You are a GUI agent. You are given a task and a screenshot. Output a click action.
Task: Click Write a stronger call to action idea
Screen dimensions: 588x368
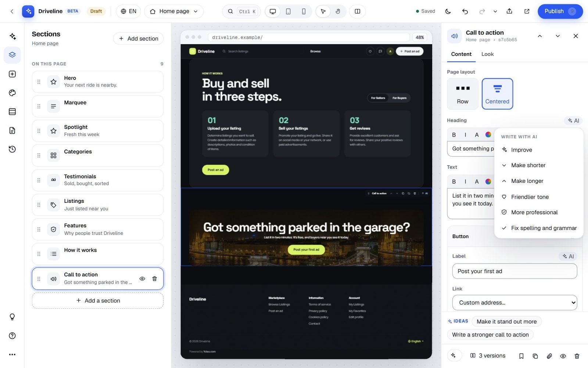(x=490, y=335)
